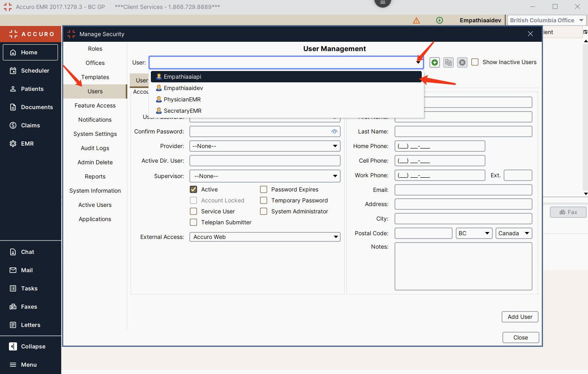Click the Fax button in background window
588x374 pixels.
pos(568,212)
